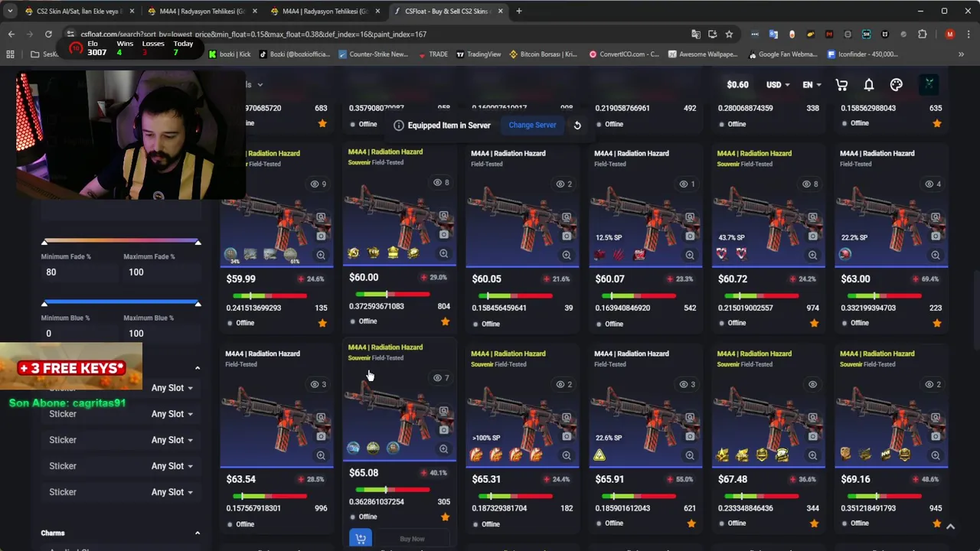This screenshot has height=551, width=980.
Task: Open fifth Sticker Any Slot dropdown
Action: [x=171, y=492]
